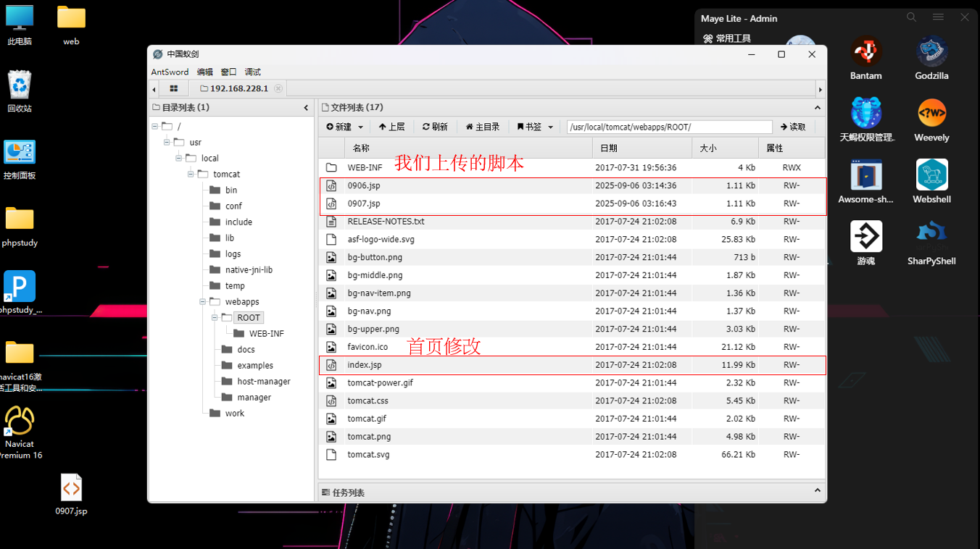Click the 读取 read button
The height and width of the screenshot is (549, 980).
[793, 127]
